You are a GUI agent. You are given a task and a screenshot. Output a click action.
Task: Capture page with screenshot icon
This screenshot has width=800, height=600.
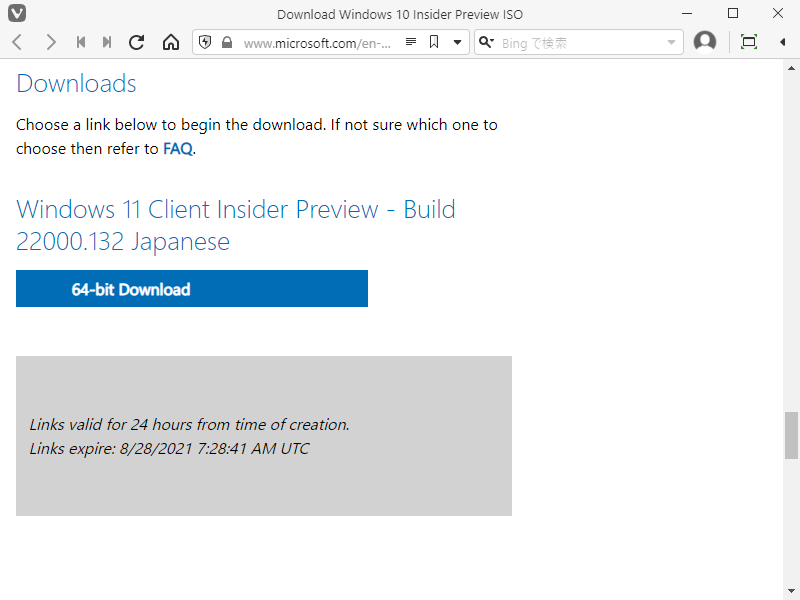point(748,42)
